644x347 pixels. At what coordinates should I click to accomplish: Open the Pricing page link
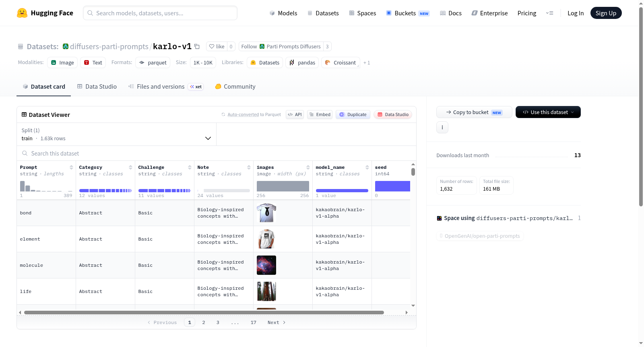[x=527, y=13]
